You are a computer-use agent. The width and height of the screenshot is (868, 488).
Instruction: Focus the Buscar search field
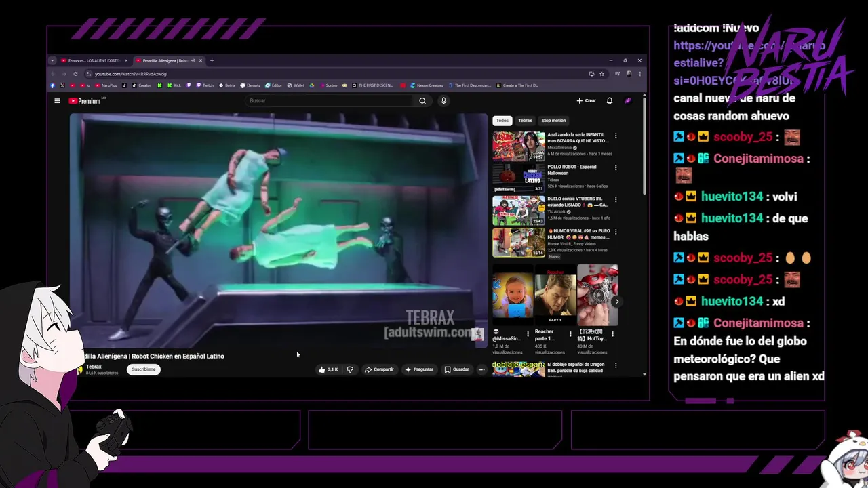click(330, 101)
